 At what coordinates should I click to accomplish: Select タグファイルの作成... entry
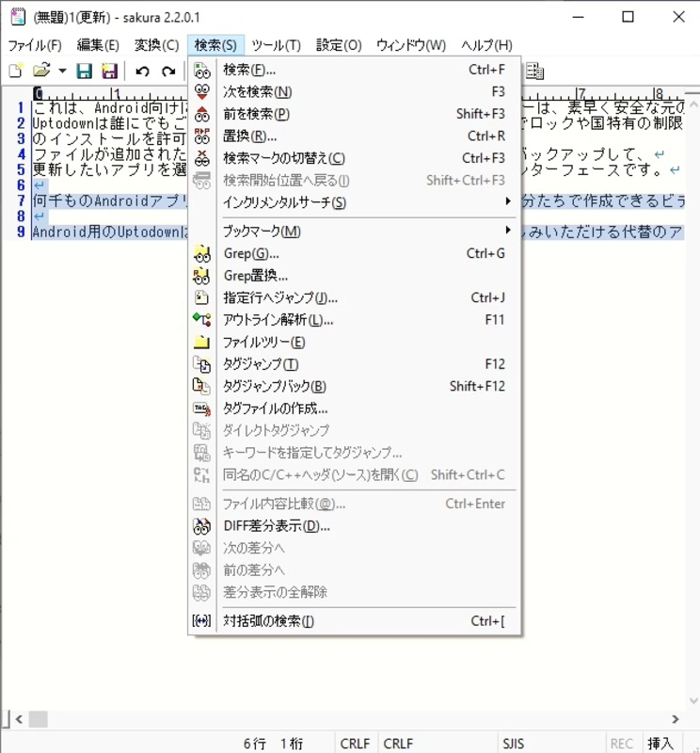[355, 409]
